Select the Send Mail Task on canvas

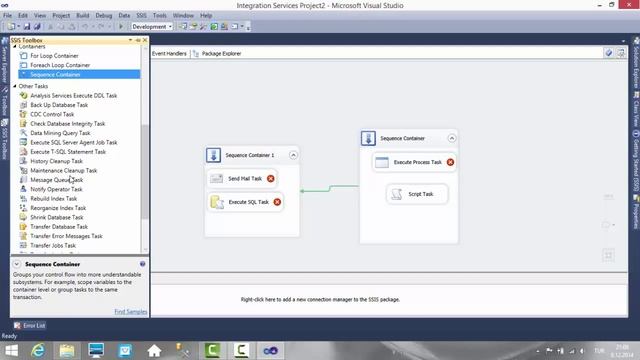pyautogui.click(x=243, y=179)
